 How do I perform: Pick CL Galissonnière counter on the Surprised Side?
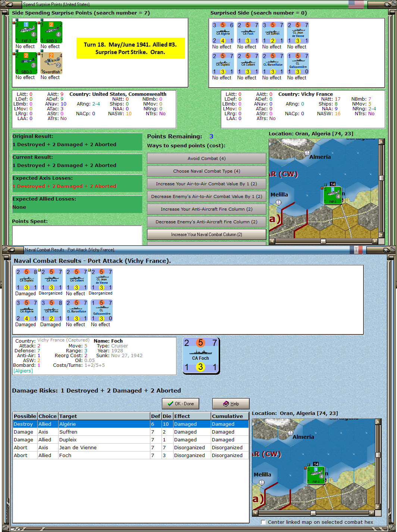[x=298, y=64]
